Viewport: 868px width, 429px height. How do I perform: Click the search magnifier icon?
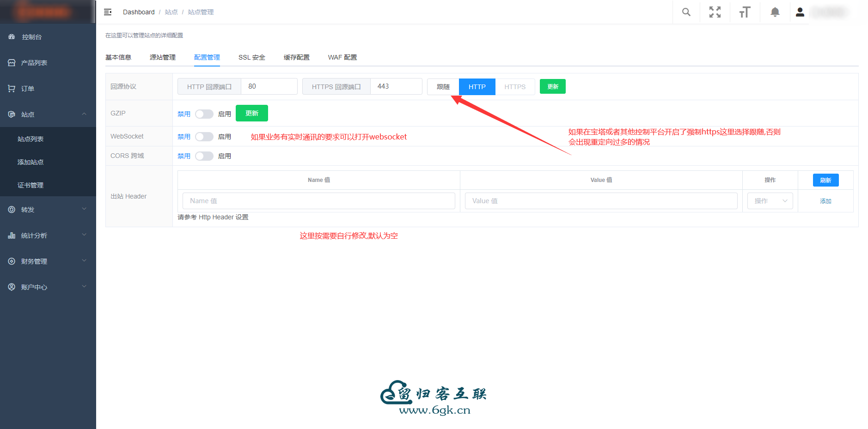pyautogui.click(x=686, y=12)
